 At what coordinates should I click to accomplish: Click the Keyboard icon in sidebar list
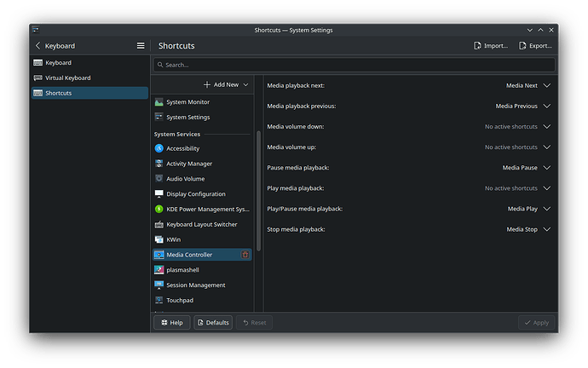click(x=37, y=62)
